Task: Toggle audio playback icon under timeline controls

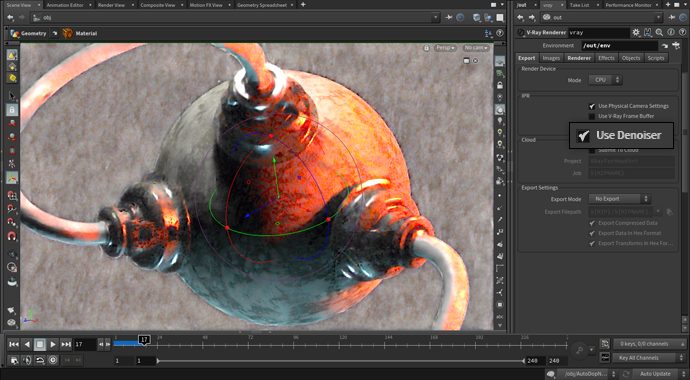Action: click(x=27, y=360)
